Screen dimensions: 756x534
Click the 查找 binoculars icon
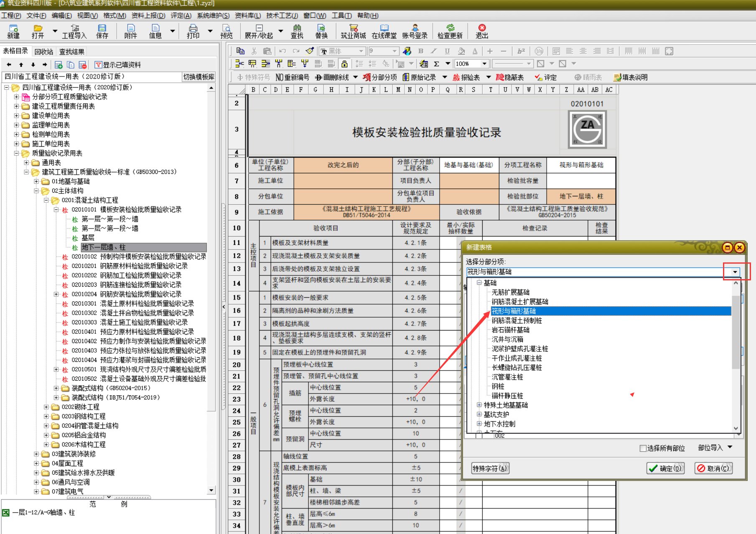(x=297, y=31)
